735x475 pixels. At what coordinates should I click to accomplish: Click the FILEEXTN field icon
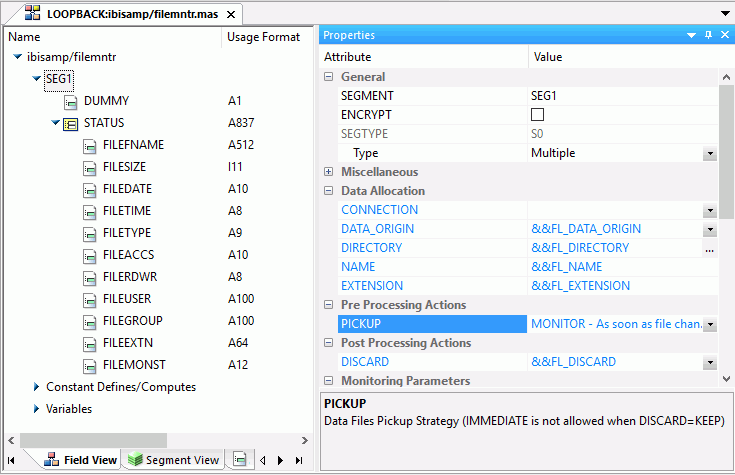pyautogui.click(x=90, y=344)
